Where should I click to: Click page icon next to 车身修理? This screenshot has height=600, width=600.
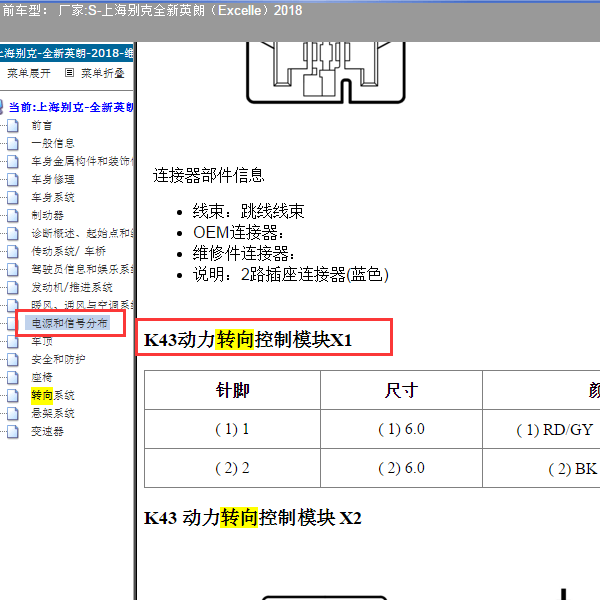tap(13, 179)
